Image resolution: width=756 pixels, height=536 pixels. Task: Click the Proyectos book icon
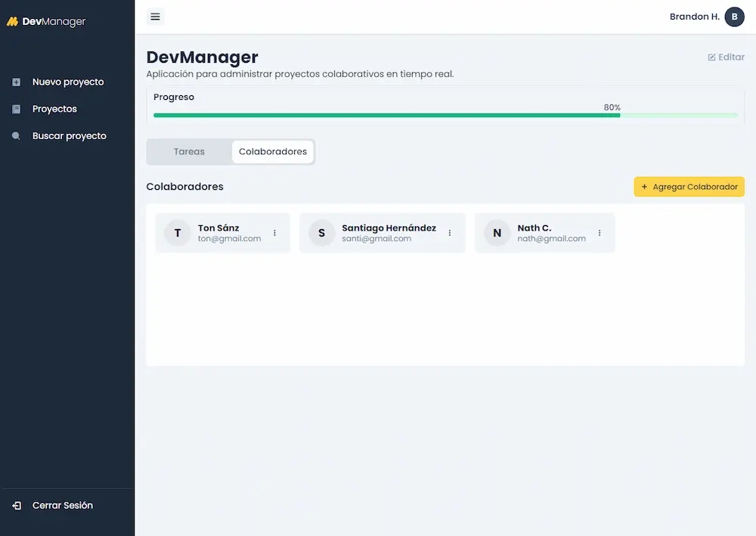pyautogui.click(x=17, y=110)
